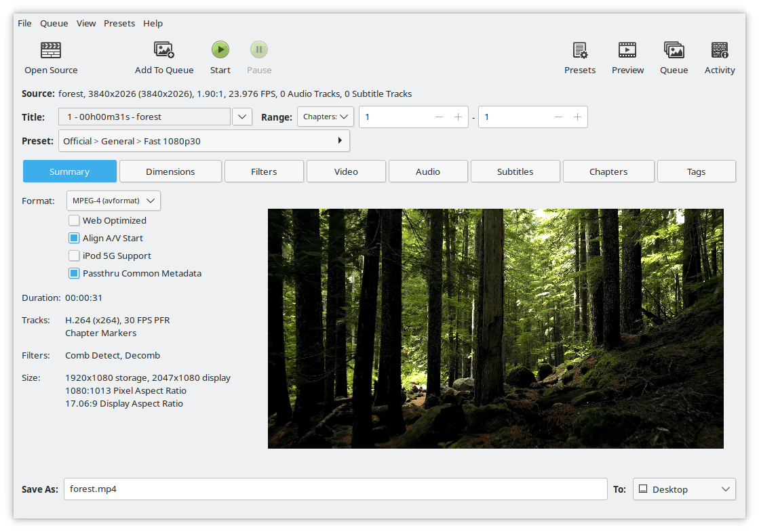Image resolution: width=759 pixels, height=532 pixels.
Task: Click the Pause encoding icon
Action: click(x=259, y=49)
